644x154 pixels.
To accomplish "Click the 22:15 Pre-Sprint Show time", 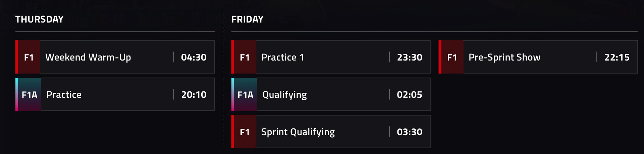I will pyautogui.click(x=617, y=57).
